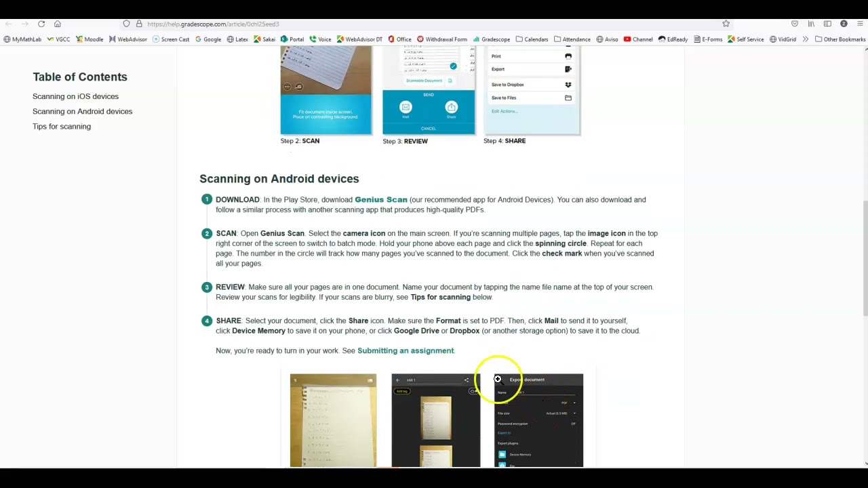
Task: Open the WebAdvisor bookmark
Action: [127, 39]
